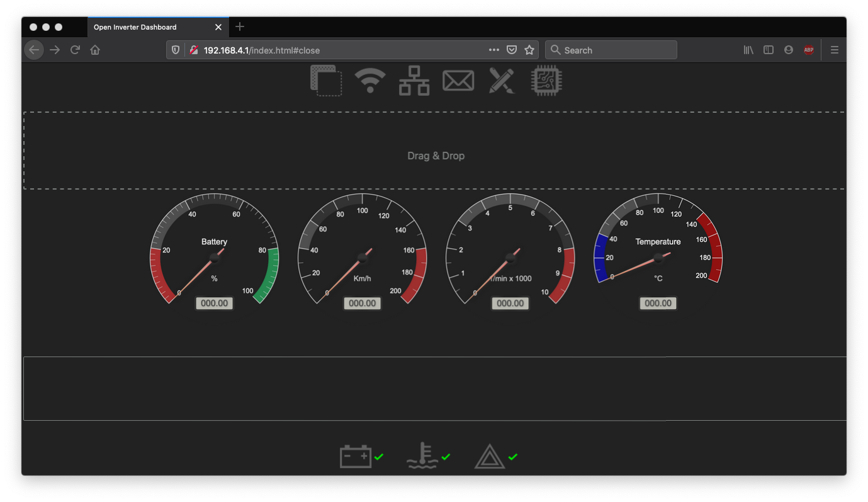Viewport: 868px width, 502px height.
Task: Select the layout copy icon in top toolbar
Action: [x=326, y=81]
